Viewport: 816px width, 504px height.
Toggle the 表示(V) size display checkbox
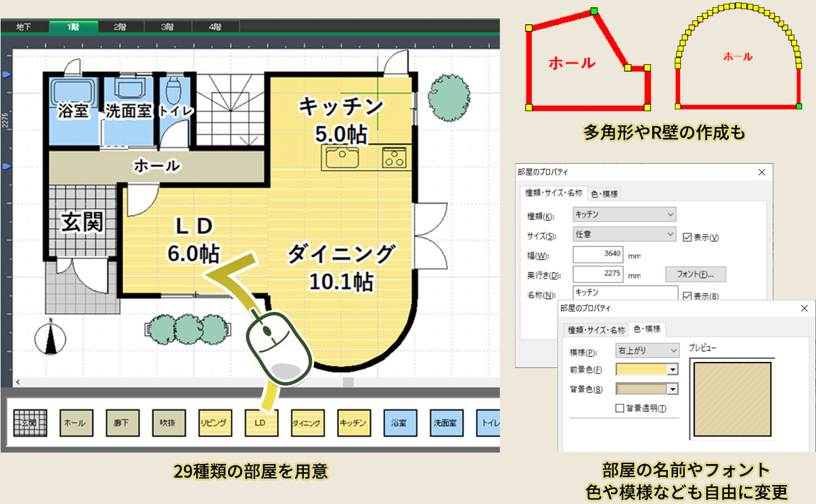tap(687, 237)
